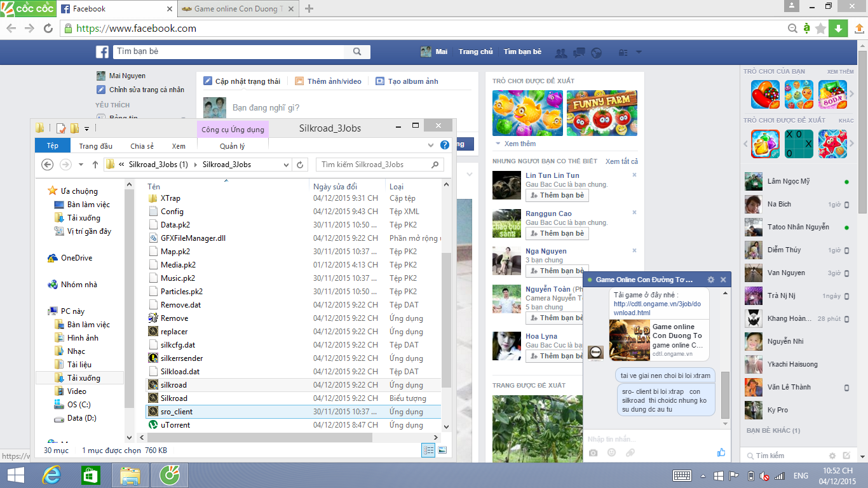Reload the Facebook page

tap(48, 29)
